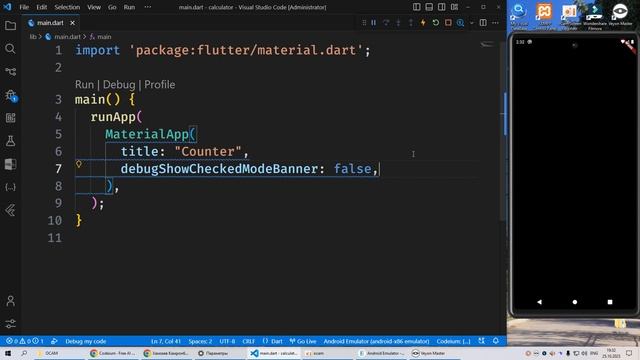Open the curly braces Codeium icon in sidebar
The image size is (640, 360).
pos(10,187)
